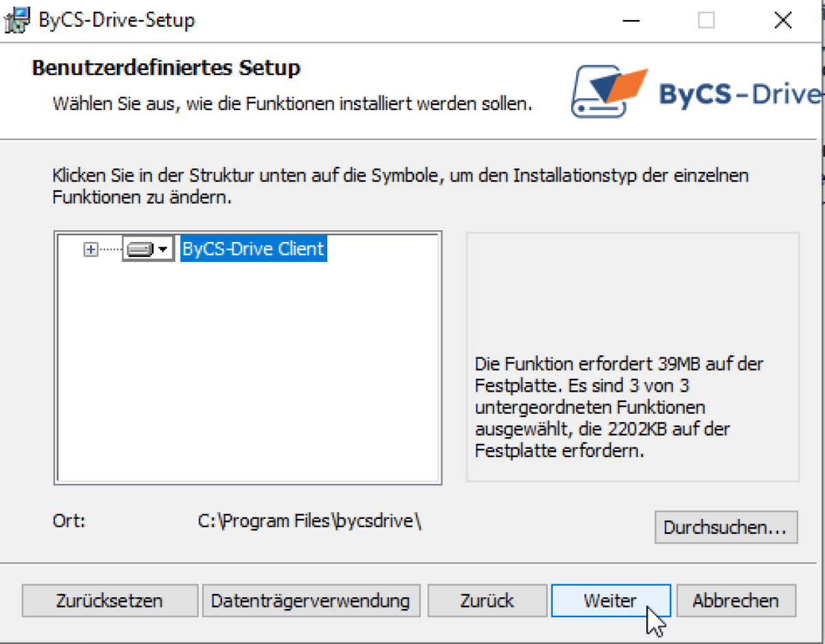Expand the ByCS-Drive Client tree node
Screen dimensions: 825x644
(90, 250)
